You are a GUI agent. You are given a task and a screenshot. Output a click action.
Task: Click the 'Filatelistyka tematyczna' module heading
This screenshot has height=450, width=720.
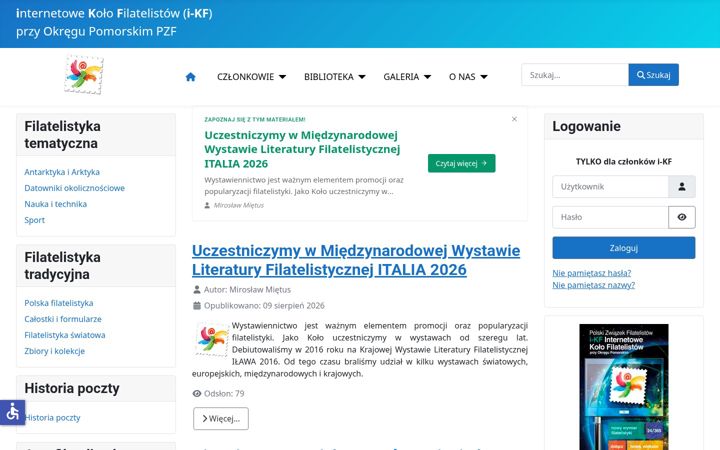62,135
